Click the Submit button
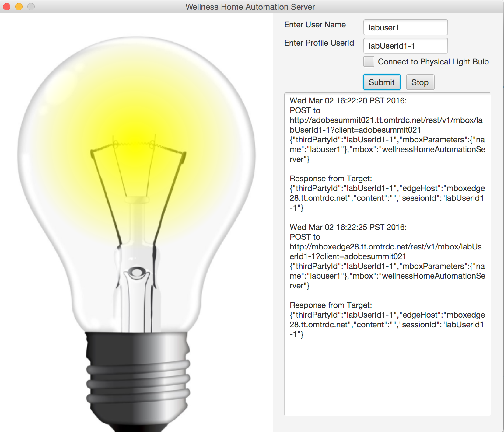The width and height of the screenshot is (504, 432). pyautogui.click(x=382, y=82)
